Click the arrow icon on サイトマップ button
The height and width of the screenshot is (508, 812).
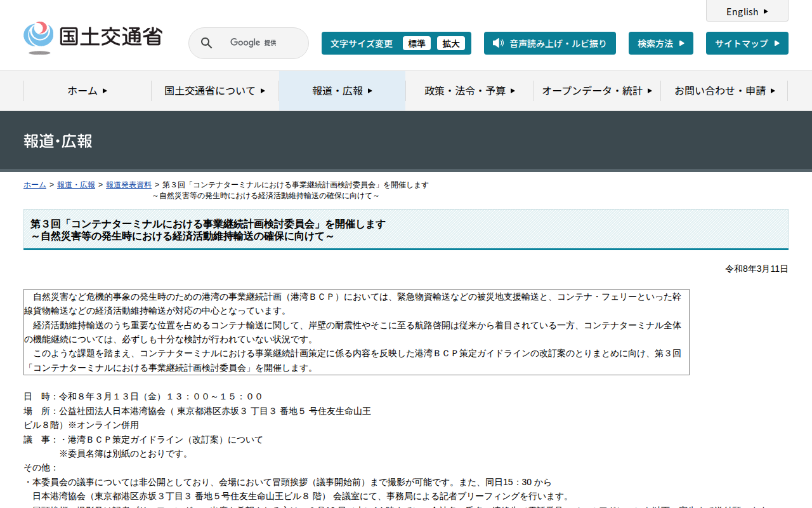776,43
